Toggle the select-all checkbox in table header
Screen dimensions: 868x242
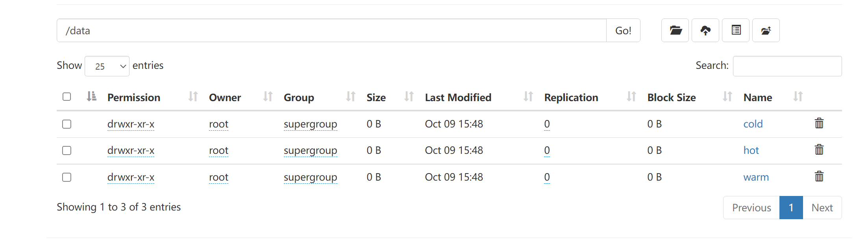point(67,97)
